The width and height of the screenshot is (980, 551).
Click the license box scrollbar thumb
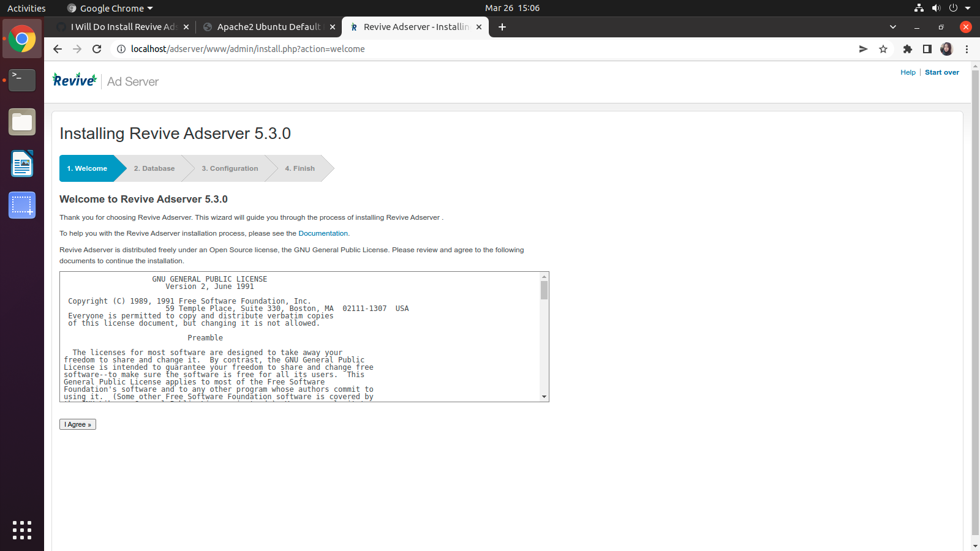(544, 290)
